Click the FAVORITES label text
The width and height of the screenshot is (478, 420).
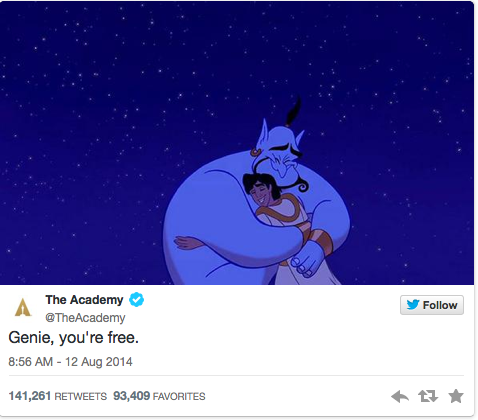(x=179, y=396)
